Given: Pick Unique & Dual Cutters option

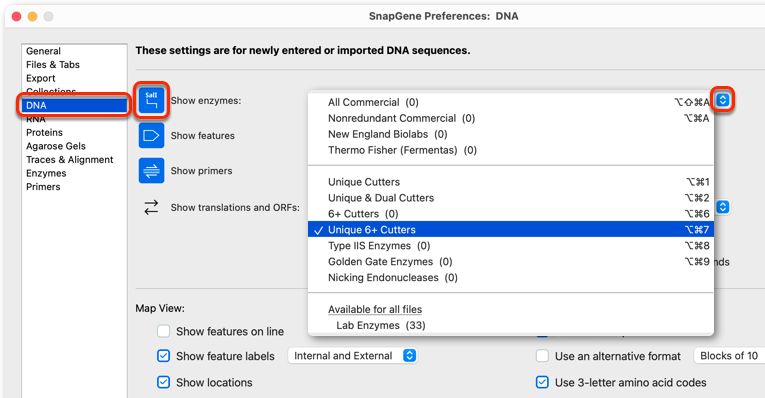Looking at the screenshot, I should click(511, 198).
